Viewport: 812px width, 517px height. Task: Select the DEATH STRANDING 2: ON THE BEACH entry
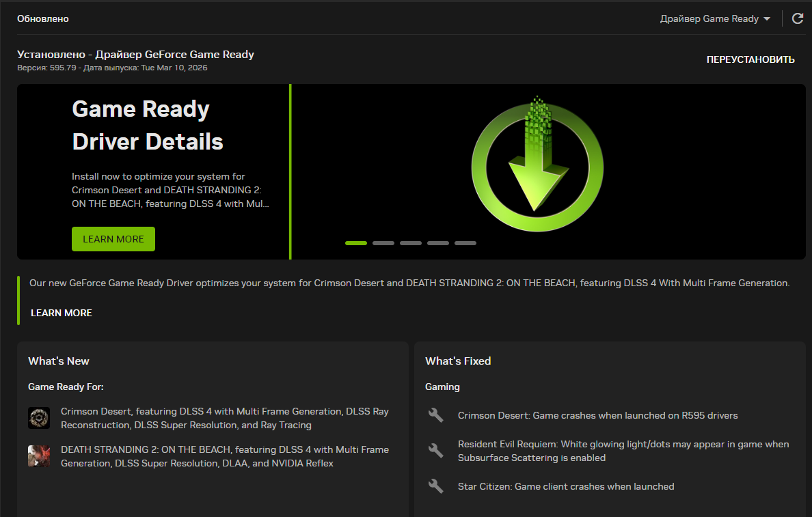[225, 456]
